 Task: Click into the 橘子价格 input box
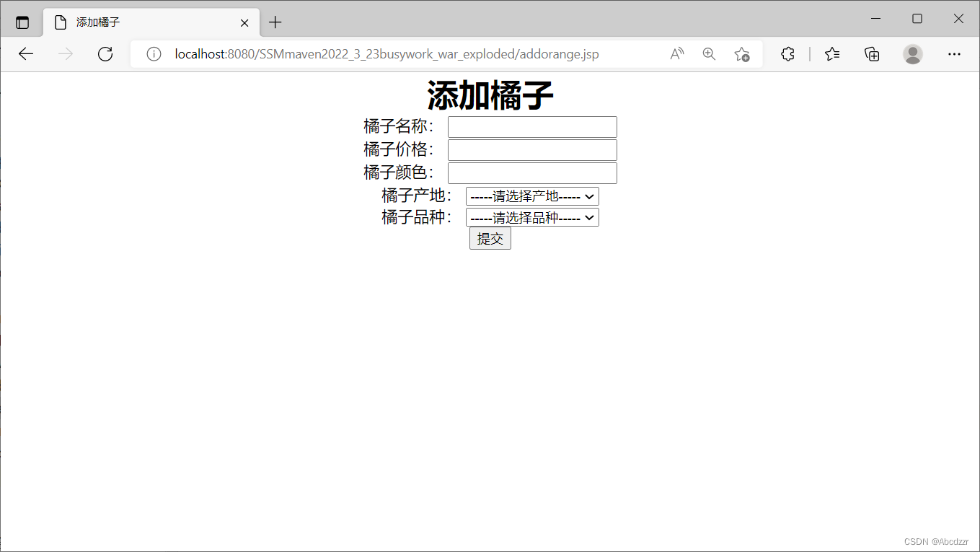[x=532, y=150]
